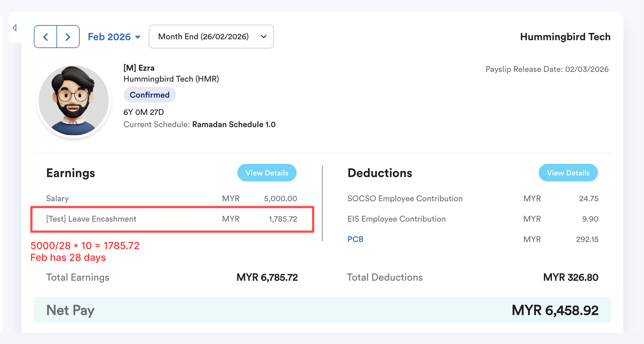The image size is (644, 344).
Task: Expand Month End payroll run dropdown
Action: click(x=203, y=37)
